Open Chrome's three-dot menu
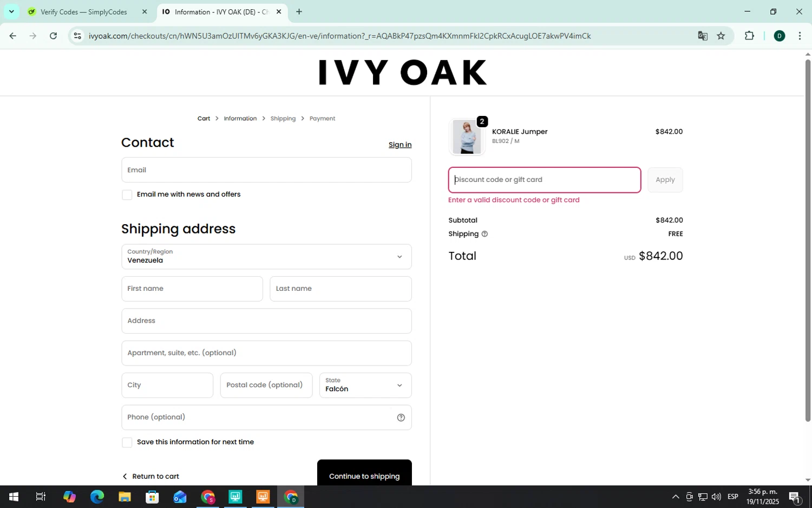Image resolution: width=812 pixels, height=508 pixels. [800, 36]
